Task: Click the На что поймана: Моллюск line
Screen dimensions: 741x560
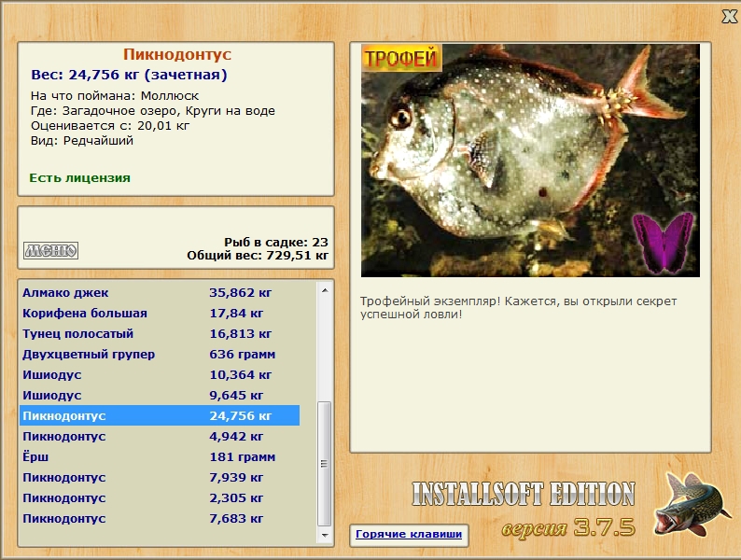Action: pos(115,96)
